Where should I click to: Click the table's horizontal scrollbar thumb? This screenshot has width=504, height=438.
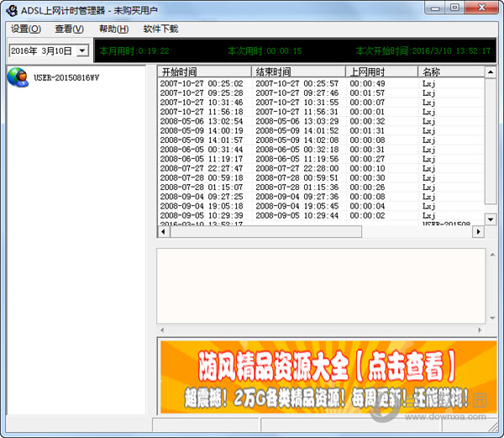265,231
